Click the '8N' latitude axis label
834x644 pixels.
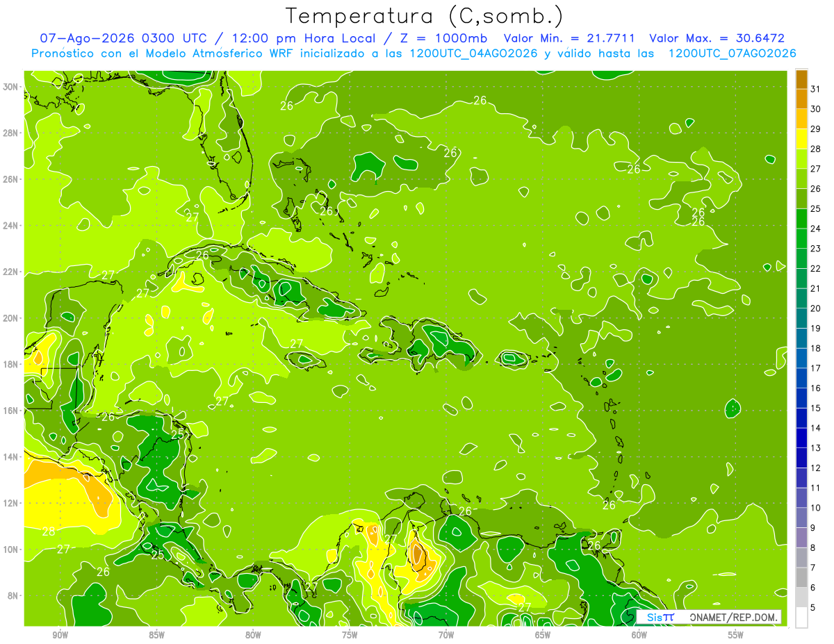pyautogui.click(x=13, y=595)
